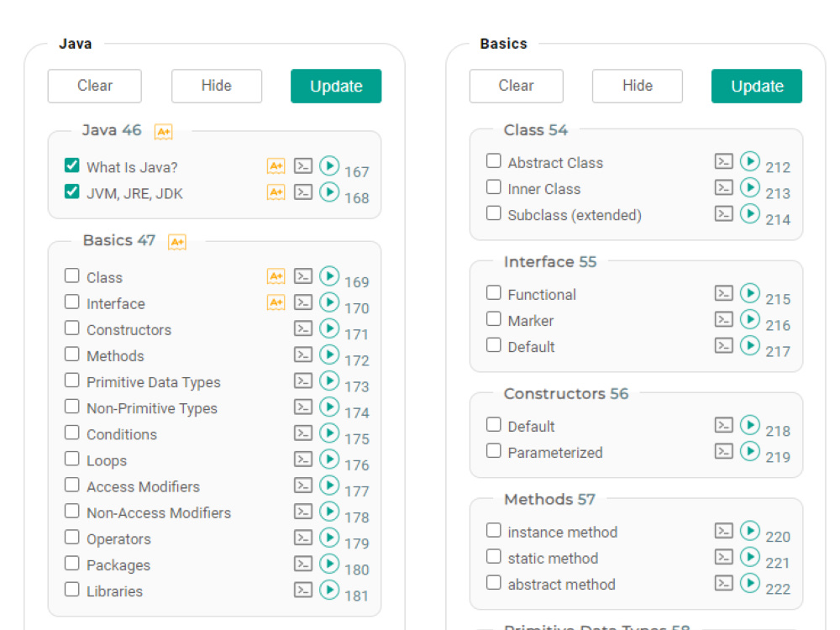Click the Update button in Java panel
The image size is (840, 630).
(336, 86)
